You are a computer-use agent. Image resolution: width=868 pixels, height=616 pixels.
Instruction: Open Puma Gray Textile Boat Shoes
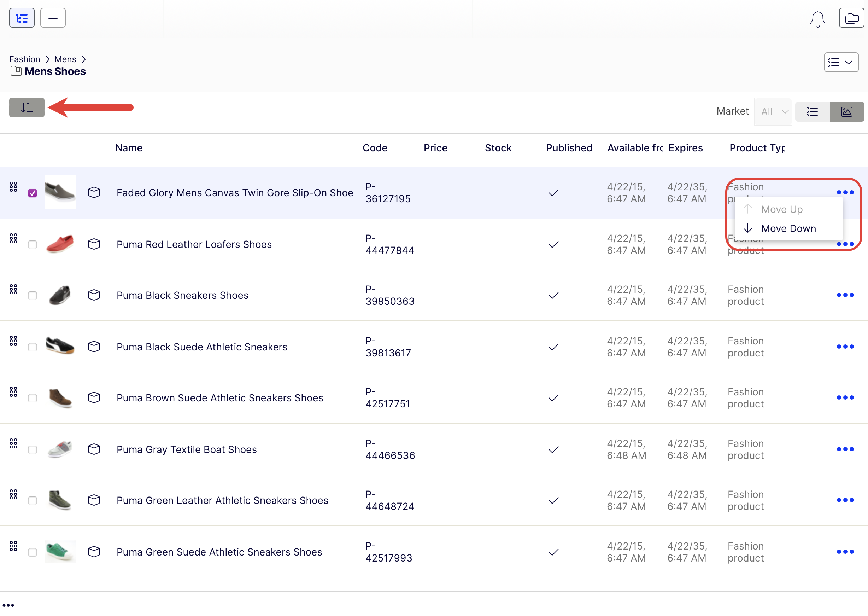point(187,449)
